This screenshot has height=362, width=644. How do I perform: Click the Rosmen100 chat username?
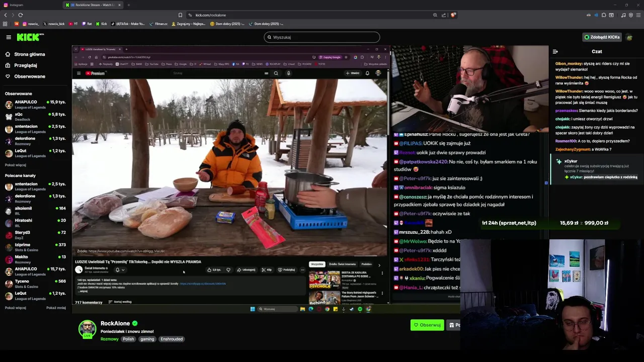tap(566, 141)
